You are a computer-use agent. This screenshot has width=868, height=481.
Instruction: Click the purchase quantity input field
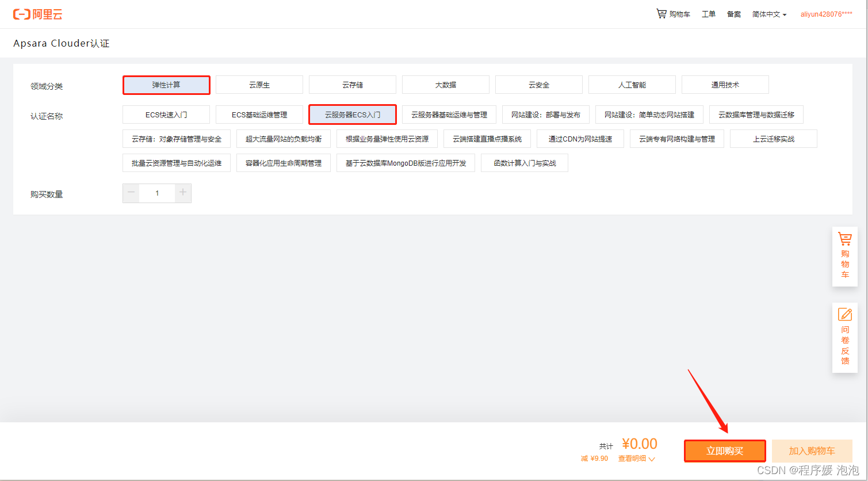pyautogui.click(x=157, y=193)
